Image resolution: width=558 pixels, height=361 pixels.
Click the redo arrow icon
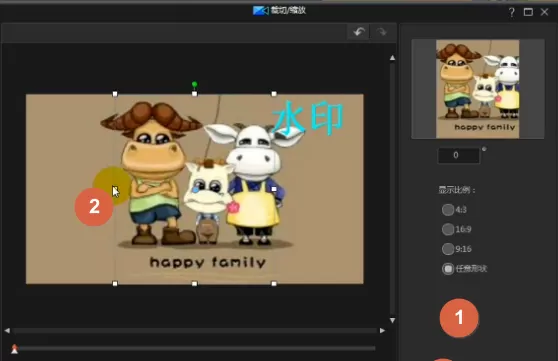tap(381, 32)
